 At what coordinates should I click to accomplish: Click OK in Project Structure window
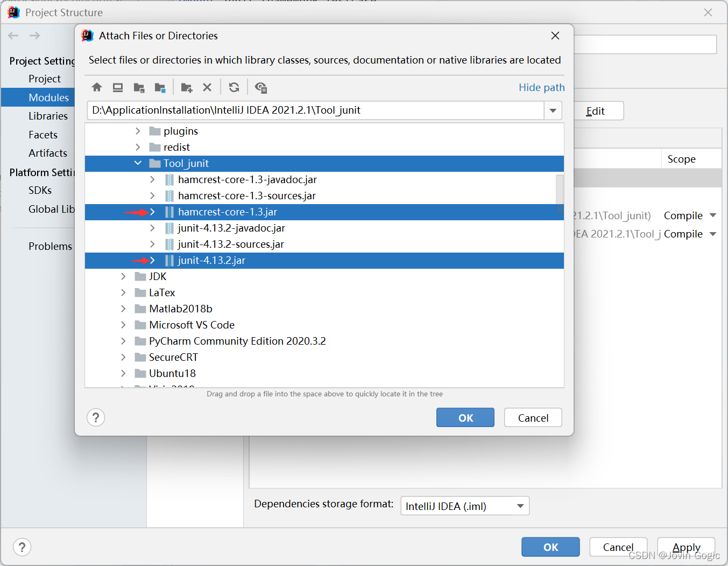pos(550,547)
